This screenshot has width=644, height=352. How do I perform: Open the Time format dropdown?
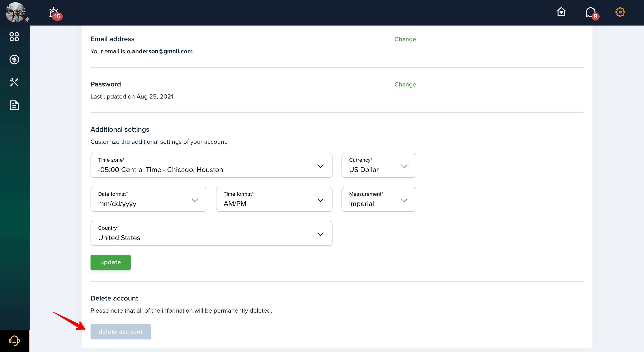274,199
